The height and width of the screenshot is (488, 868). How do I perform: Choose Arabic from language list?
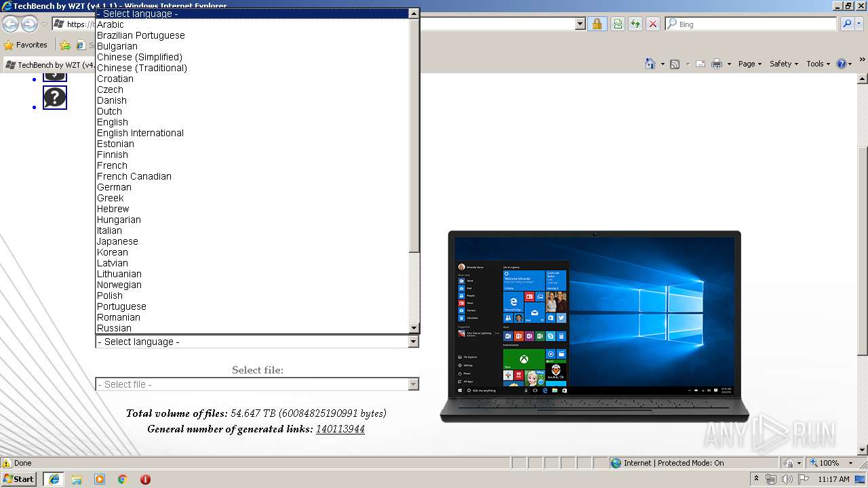pyautogui.click(x=252, y=24)
